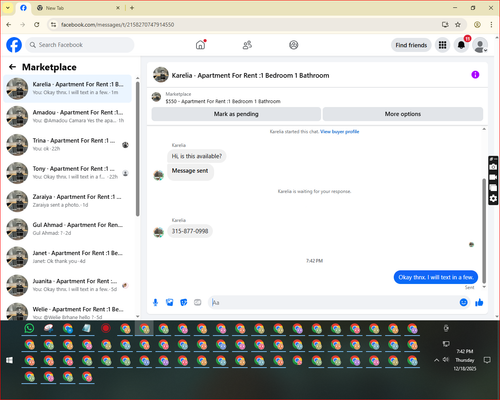This screenshot has height=400, width=500.
Task: Click the 'Hi, is this available?' message
Action: (197, 156)
